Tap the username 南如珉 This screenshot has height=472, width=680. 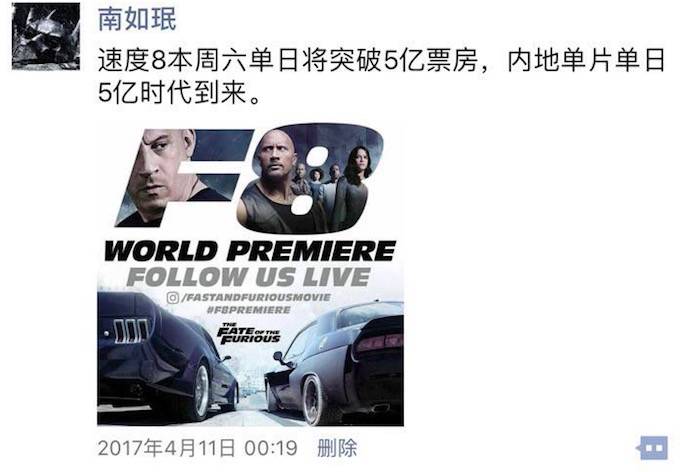pos(137,20)
